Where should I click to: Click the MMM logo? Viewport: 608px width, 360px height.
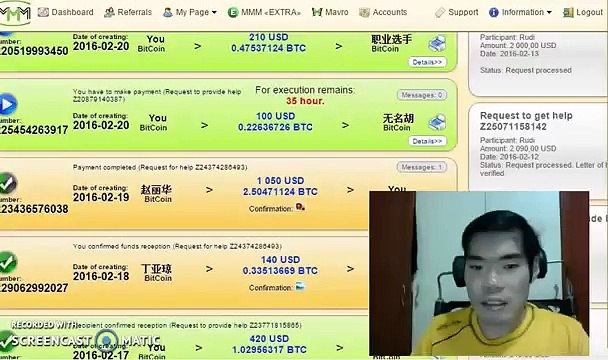[x=14, y=14]
